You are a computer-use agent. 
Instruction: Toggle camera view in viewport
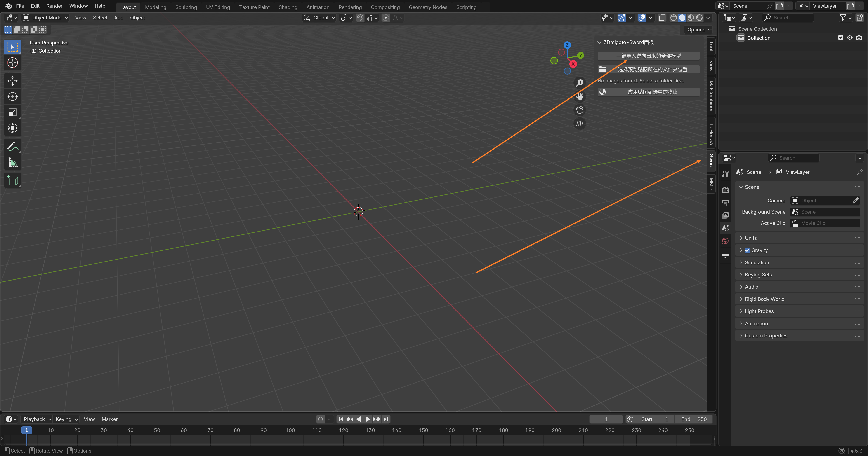(x=580, y=110)
